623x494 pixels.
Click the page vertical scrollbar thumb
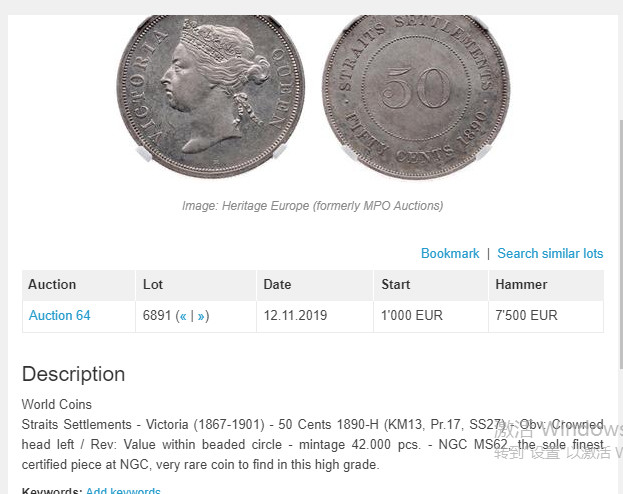pyautogui.click(x=621, y=244)
